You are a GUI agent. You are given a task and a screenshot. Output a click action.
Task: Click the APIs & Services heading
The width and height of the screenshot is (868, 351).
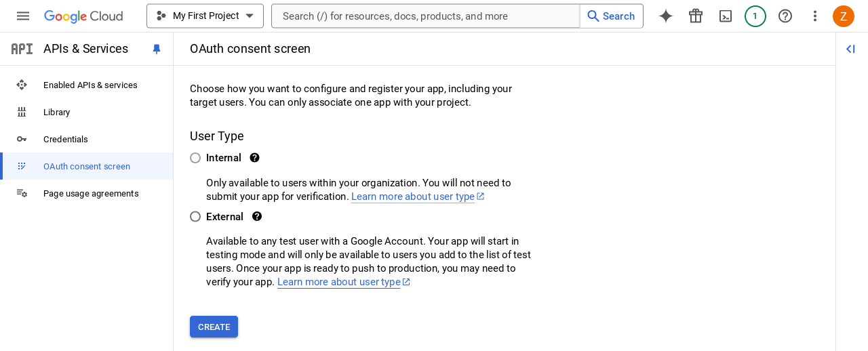(85, 49)
